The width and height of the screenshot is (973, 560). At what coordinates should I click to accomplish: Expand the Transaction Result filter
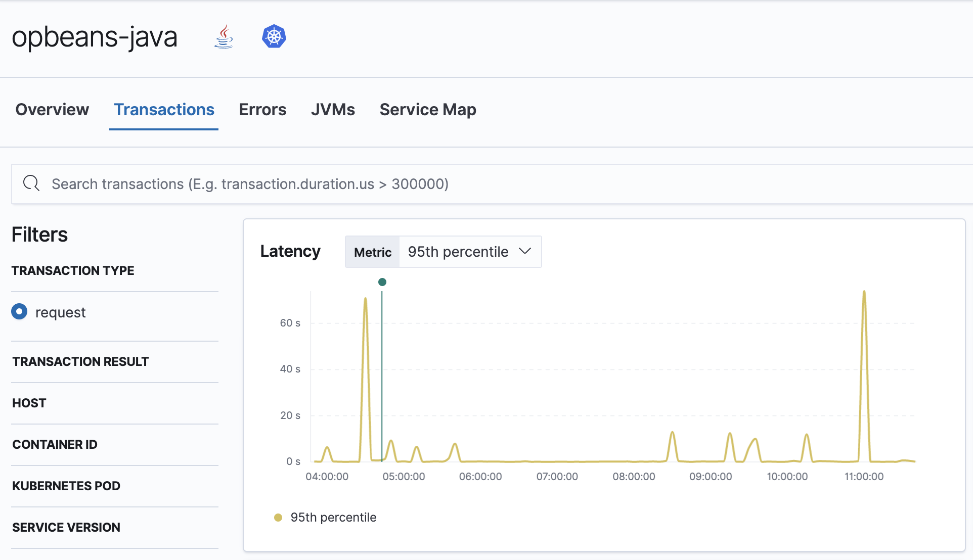(x=81, y=361)
